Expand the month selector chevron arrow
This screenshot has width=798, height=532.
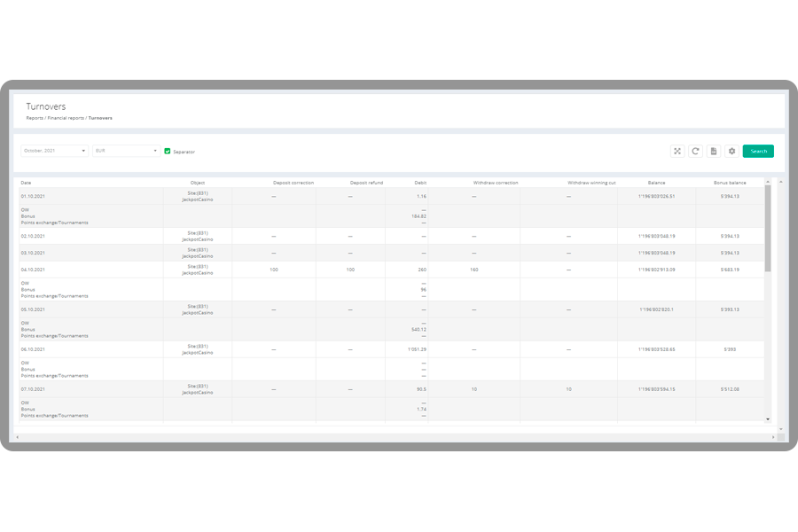(x=84, y=151)
